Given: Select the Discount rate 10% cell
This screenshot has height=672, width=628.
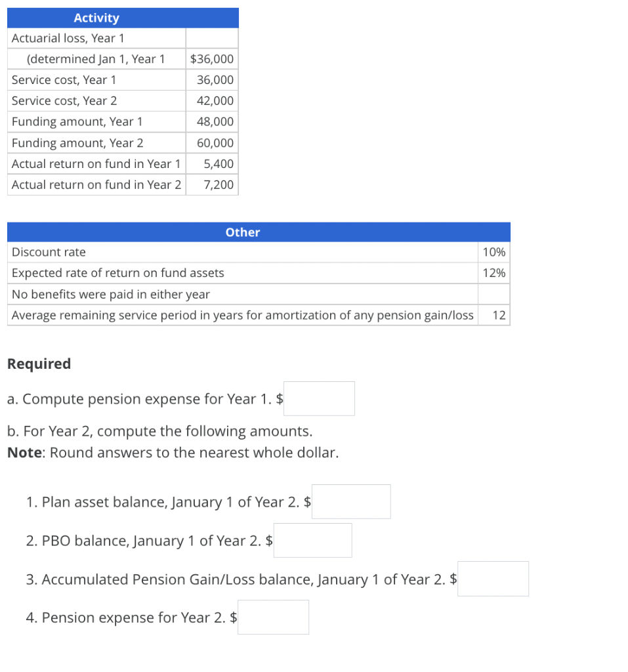Looking at the screenshot, I should (x=493, y=252).
